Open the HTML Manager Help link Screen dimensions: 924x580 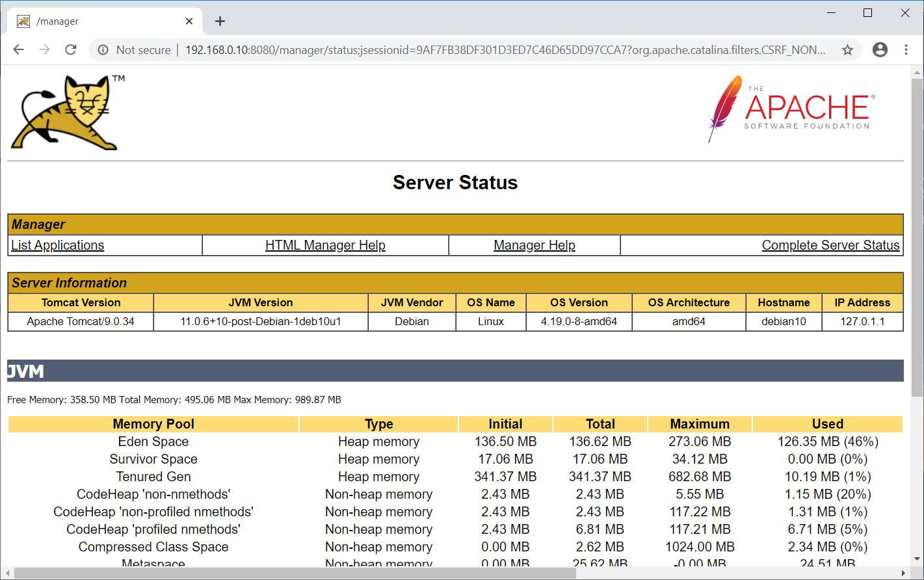[x=325, y=245]
